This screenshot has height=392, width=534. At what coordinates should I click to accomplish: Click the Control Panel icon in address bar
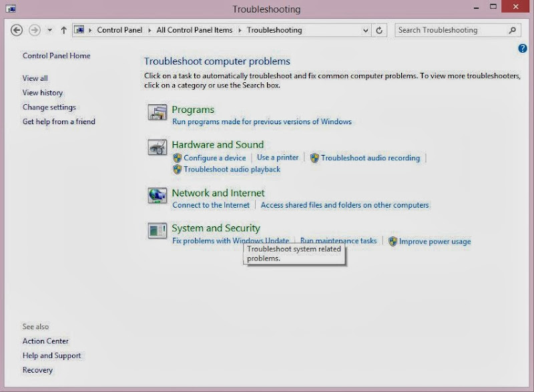[79, 29]
